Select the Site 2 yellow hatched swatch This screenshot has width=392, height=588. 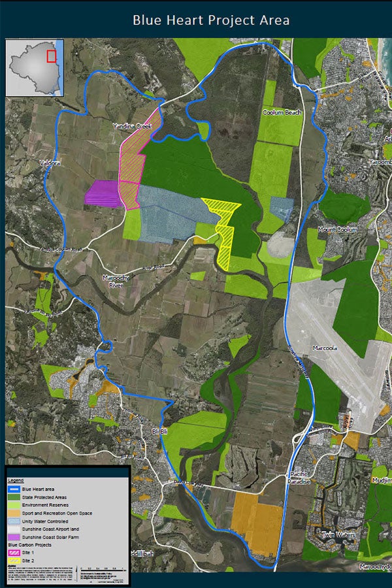[14, 561]
